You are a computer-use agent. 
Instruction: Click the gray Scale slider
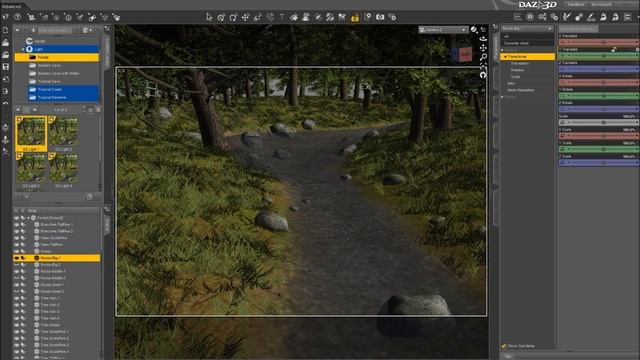[598, 122]
